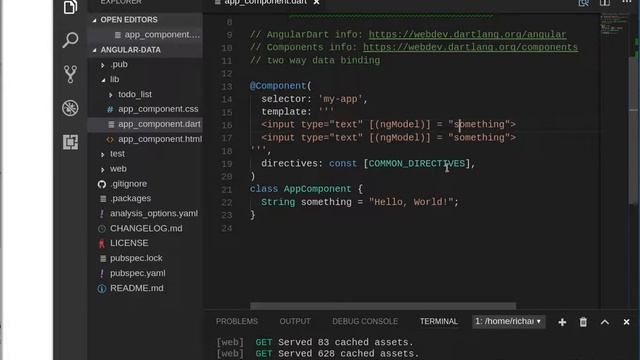
Task: Click COMMON_DIRECTIVES in the directives line
Action: point(417,164)
